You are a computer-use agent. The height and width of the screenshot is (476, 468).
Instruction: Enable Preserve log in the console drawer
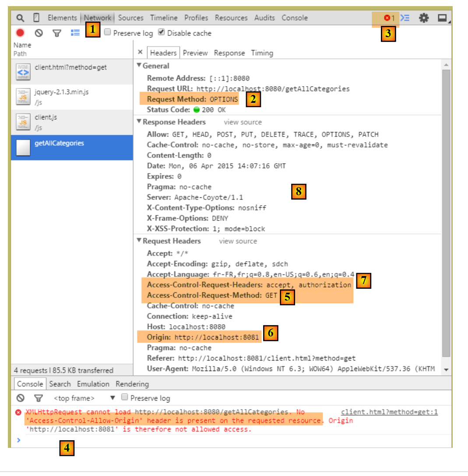click(124, 397)
